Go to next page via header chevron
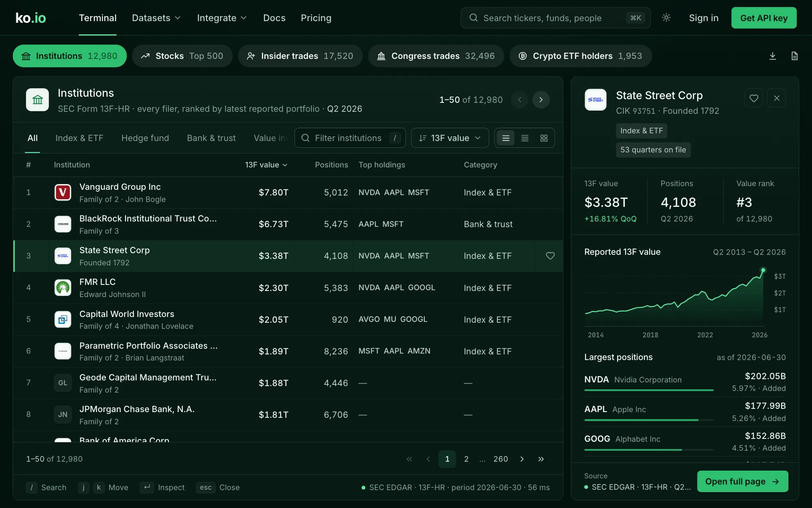This screenshot has width=812, height=508. tap(541, 100)
